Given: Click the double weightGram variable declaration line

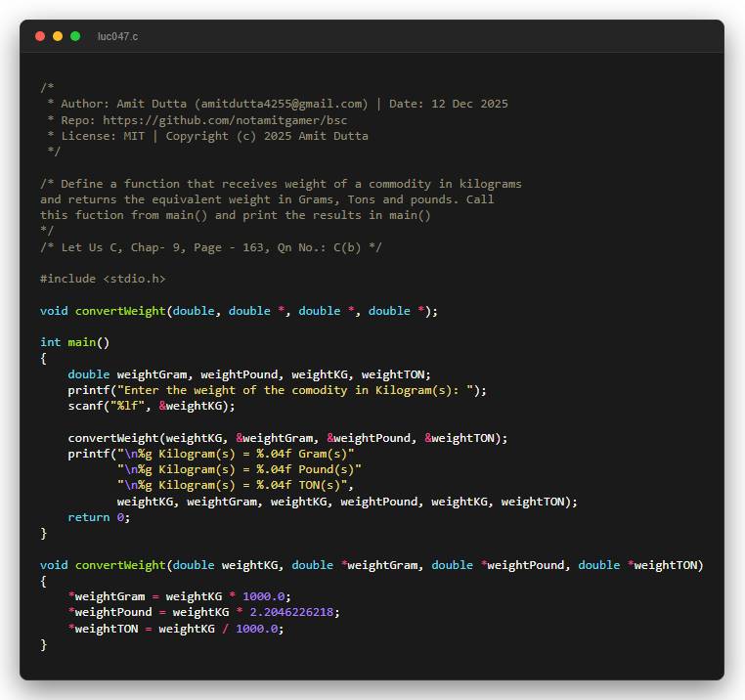Looking at the screenshot, I should pos(249,374).
